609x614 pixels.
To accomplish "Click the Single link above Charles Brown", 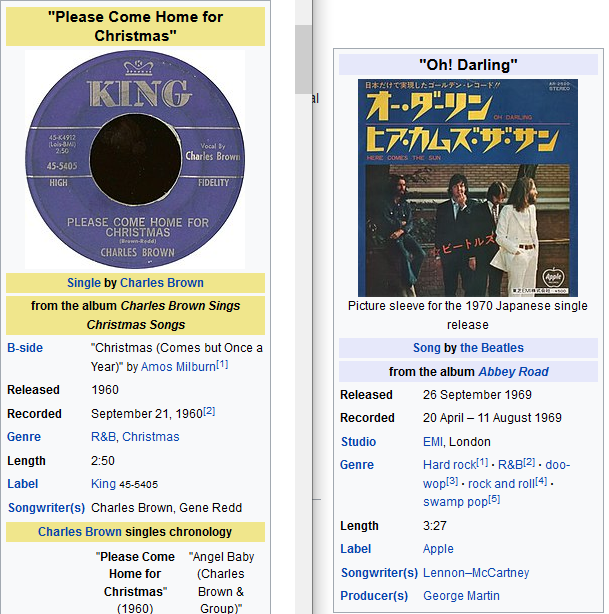I will 83,283.
